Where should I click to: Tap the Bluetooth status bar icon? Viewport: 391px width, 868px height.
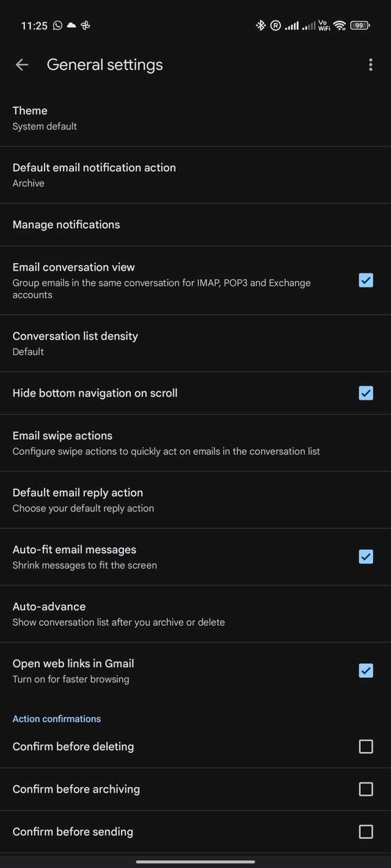[x=261, y=25]
